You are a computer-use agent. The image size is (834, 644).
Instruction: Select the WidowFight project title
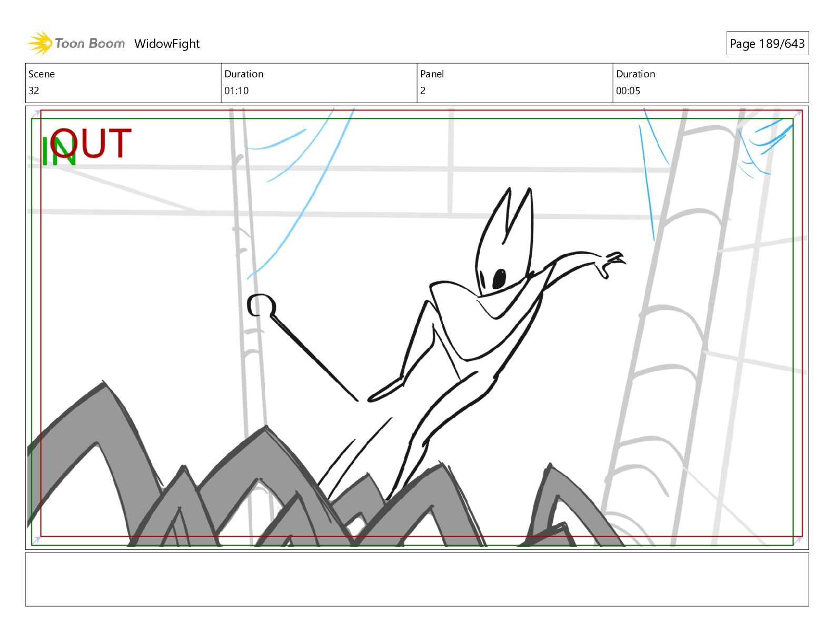click(167, 44)
